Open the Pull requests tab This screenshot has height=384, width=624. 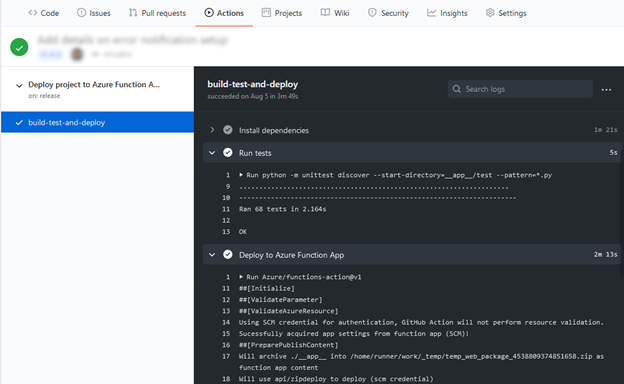coord(157,13)
